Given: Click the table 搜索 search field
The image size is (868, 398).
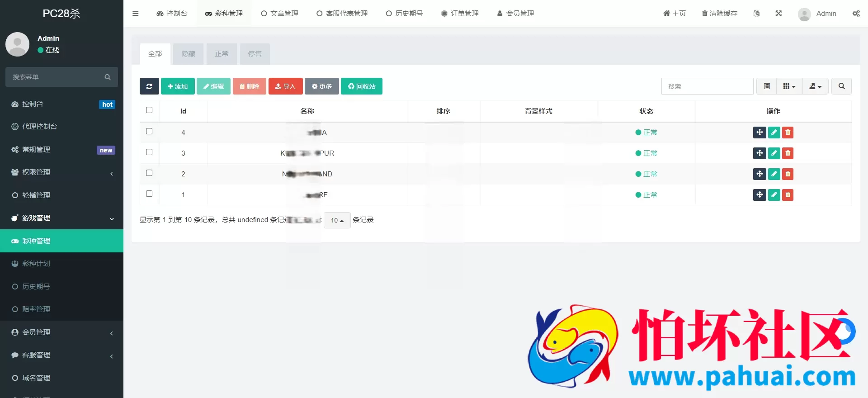Looking at the screenshot, I should tap(708, 86).
